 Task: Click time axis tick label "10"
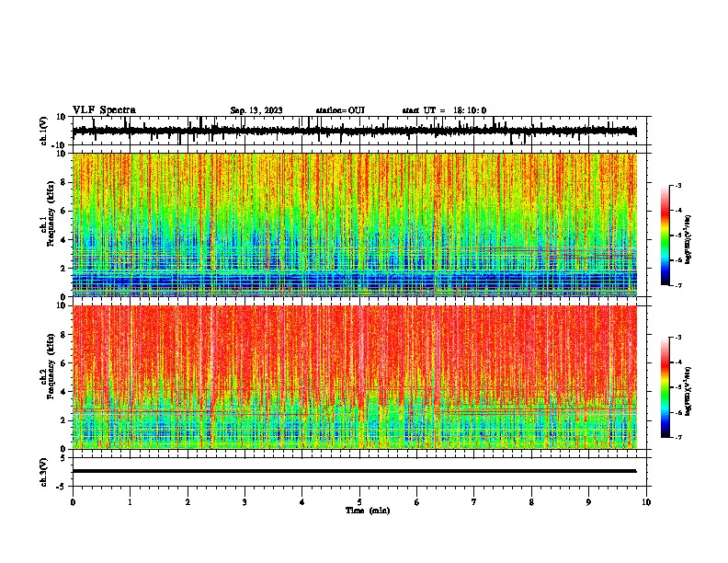(646, 502)
